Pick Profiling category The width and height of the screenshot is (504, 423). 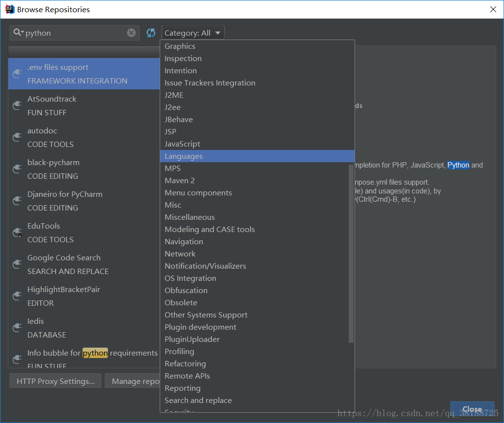[257, 352]
